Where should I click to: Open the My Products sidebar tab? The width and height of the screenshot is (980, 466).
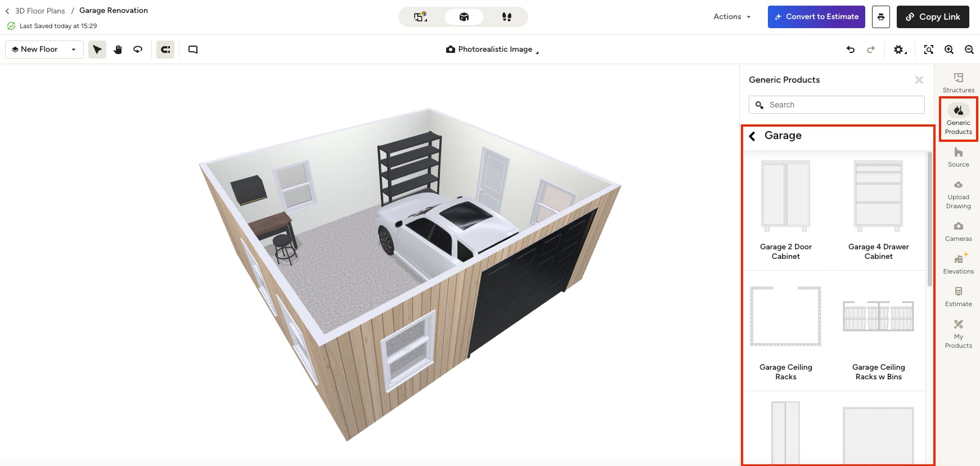[959, 334]
